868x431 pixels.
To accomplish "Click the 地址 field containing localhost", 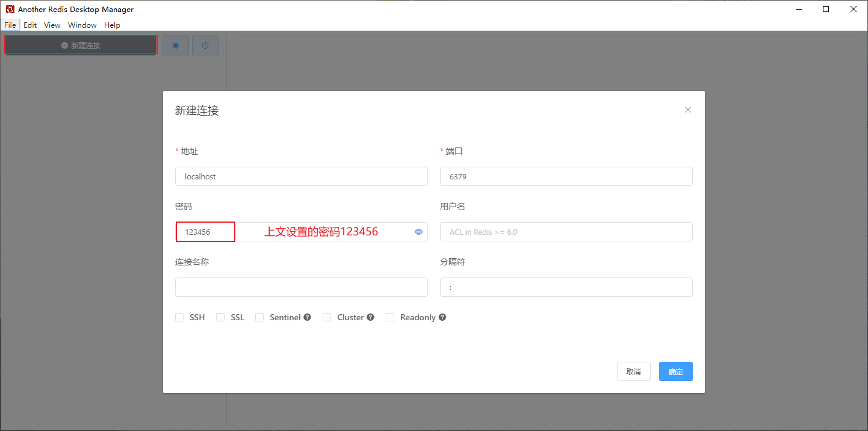I will tap(302, 176).
